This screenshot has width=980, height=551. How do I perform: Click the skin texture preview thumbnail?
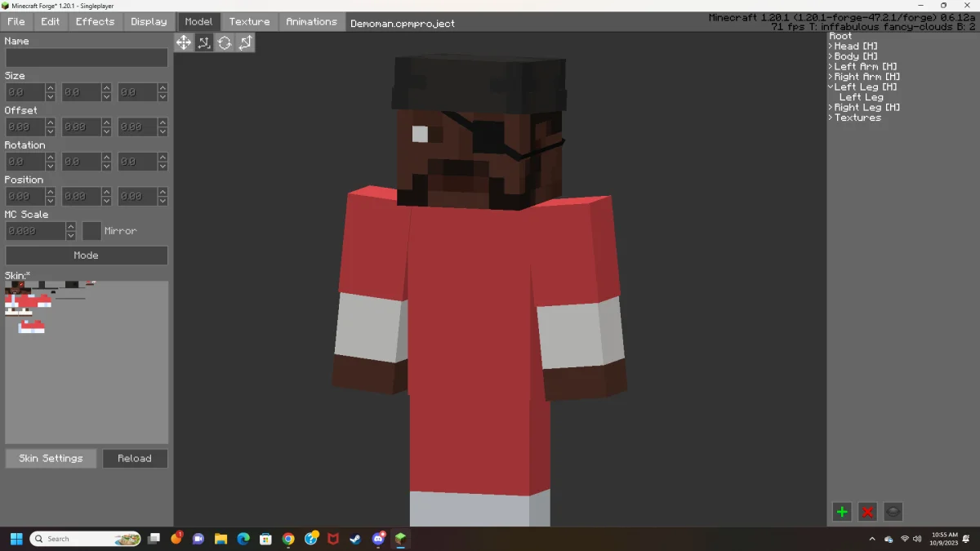87,362
